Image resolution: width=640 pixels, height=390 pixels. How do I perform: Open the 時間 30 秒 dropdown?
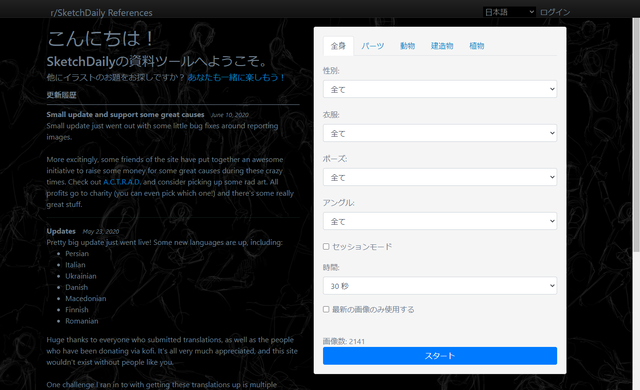click(x=440, y=286)
